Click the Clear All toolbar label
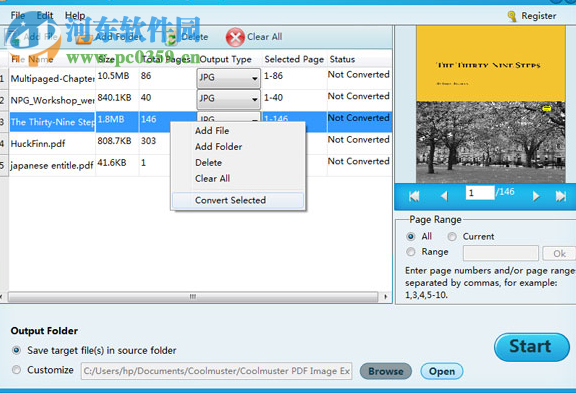The width and height of the screenshot is (576, 393). tap(264, 37)
